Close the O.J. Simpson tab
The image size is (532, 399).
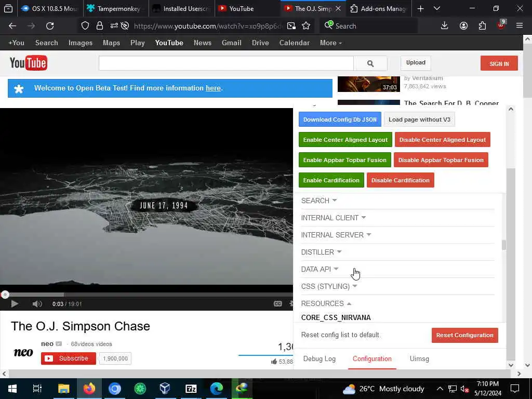(x=338, y=9)
